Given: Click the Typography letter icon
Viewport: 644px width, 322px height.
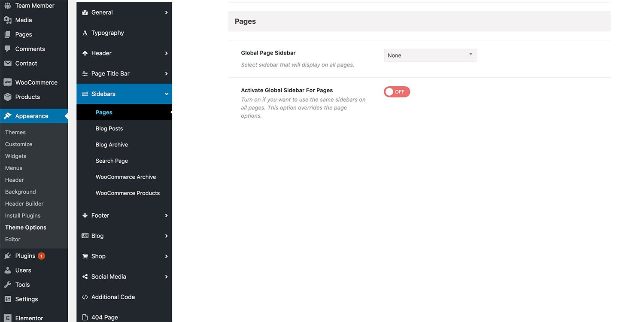Looking at the screenshot, I should point(85,33).
